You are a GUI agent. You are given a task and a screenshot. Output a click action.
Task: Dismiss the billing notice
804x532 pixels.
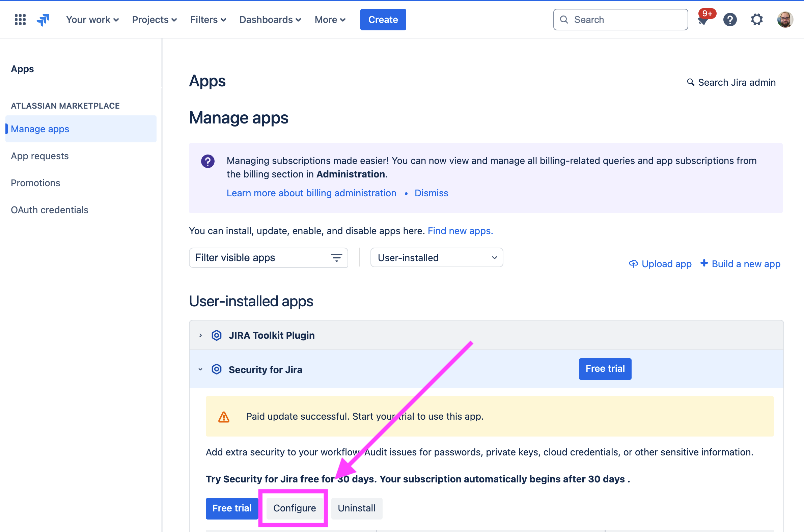431,193
